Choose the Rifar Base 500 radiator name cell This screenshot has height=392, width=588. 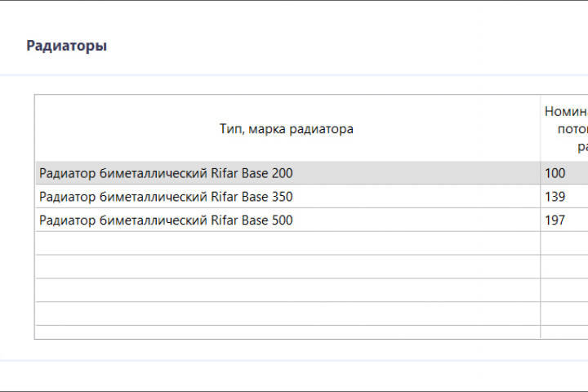pyautogui.click(x=288, y=220)
